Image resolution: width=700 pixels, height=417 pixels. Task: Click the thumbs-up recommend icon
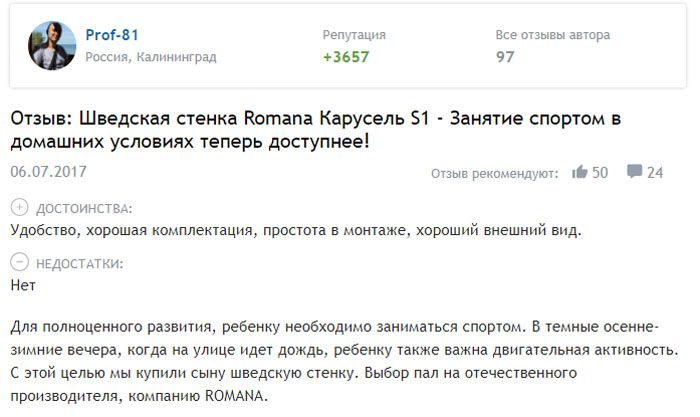point(579,172)
